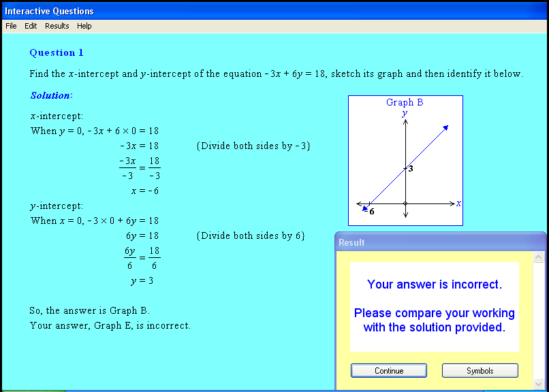Open the Edit menu
This screenshot has height=392, width=549.
pos(31,26)
